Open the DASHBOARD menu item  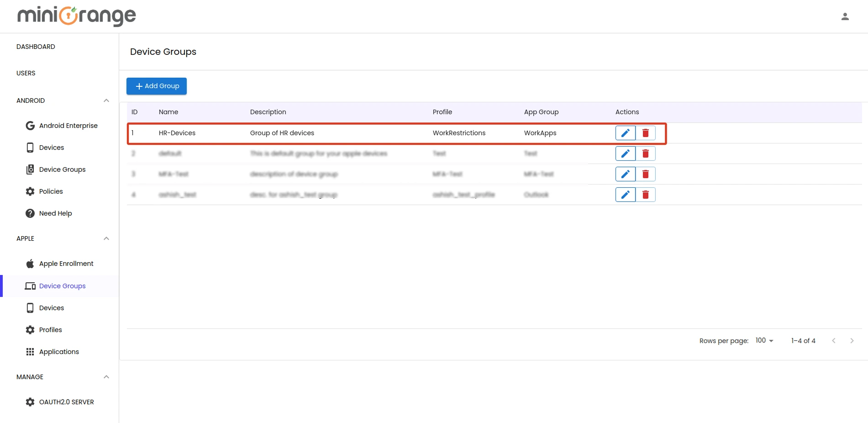[x=36, y=46]
